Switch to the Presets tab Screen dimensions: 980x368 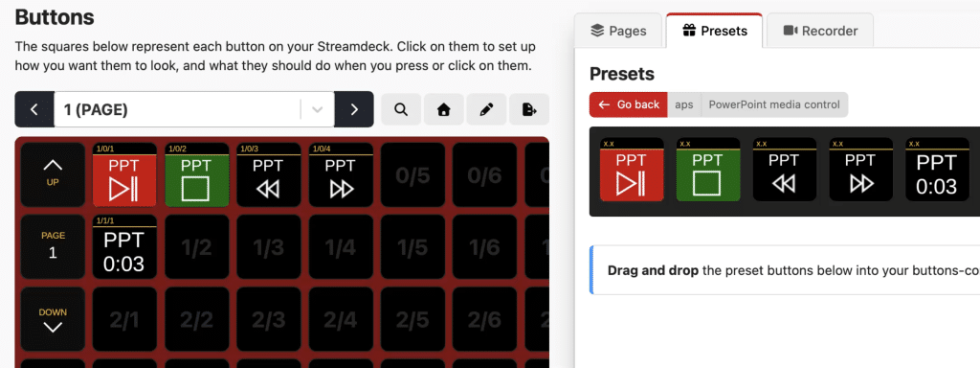714,31
